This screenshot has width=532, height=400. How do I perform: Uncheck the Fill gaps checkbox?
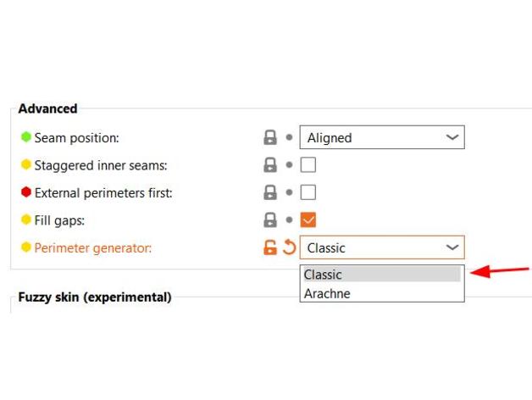click(308, 220)
